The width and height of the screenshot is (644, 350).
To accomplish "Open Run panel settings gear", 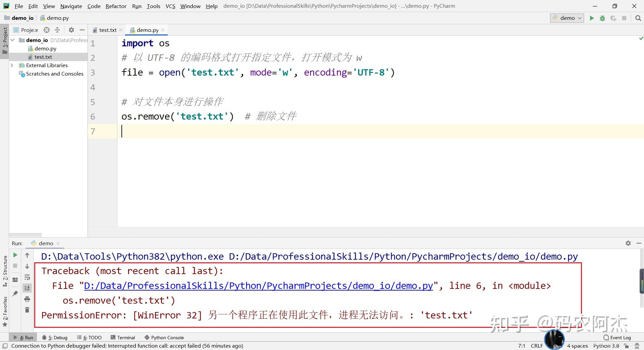I will point(628,243).
